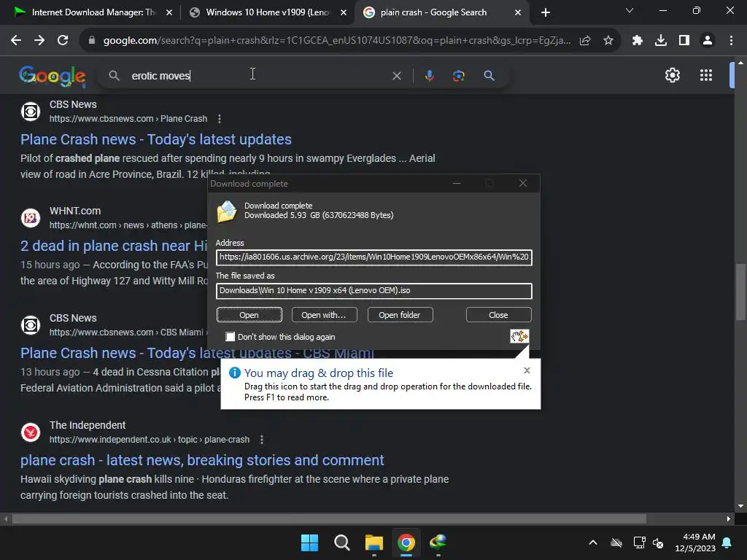This screenshot has width=747, height=560.
Task: Check Don't show this dialog again
Action: point(230,337)
